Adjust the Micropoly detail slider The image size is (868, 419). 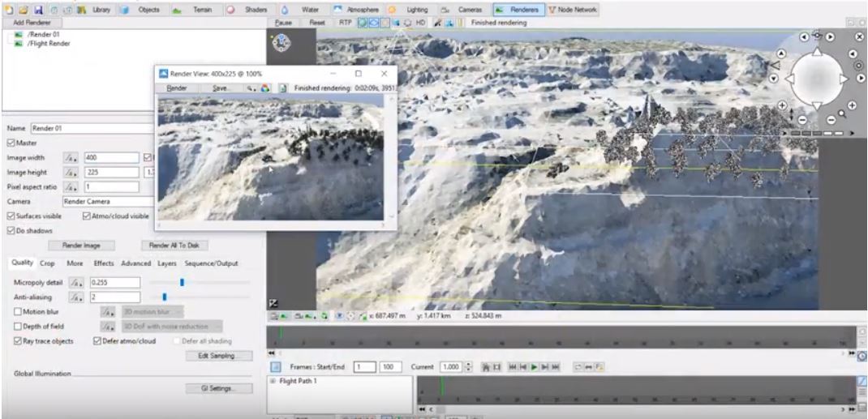coord(182,283)
